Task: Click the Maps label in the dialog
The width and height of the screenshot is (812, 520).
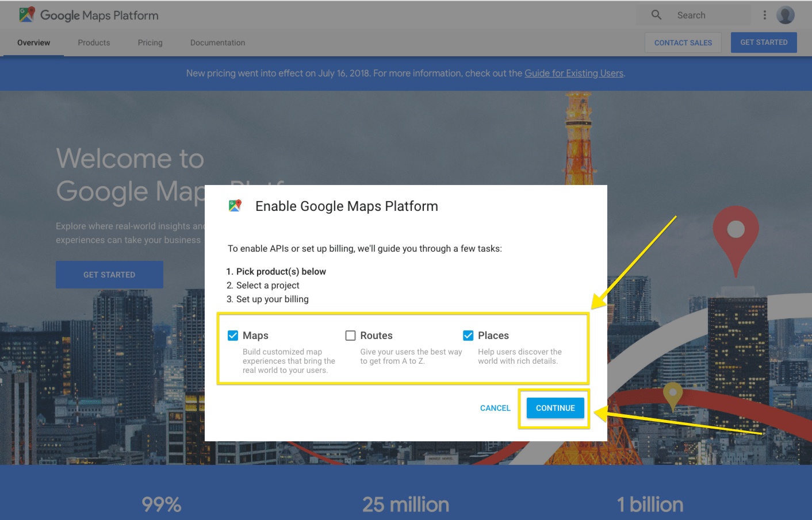Action: pyautogui.click(x=255, y=336)
